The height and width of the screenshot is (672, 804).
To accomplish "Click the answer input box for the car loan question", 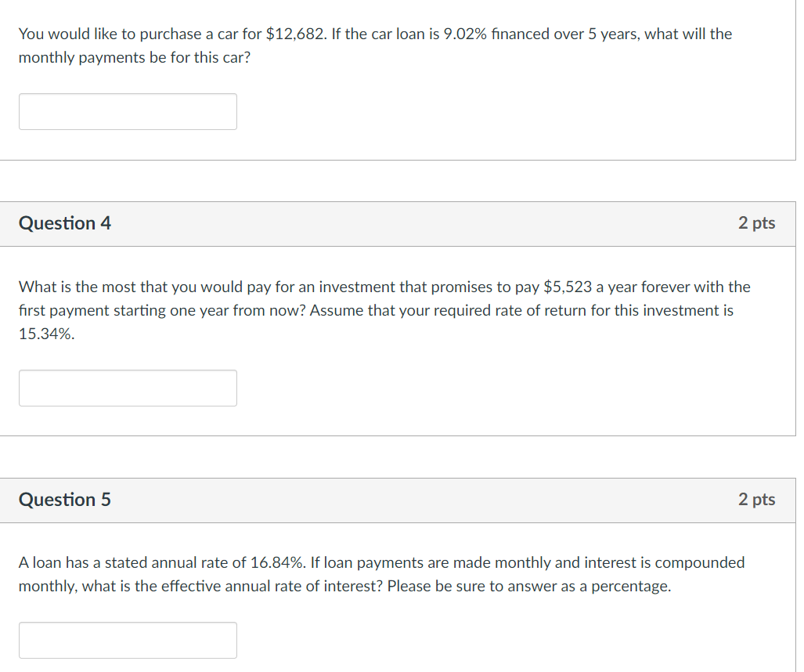I will tap(128, 111).
